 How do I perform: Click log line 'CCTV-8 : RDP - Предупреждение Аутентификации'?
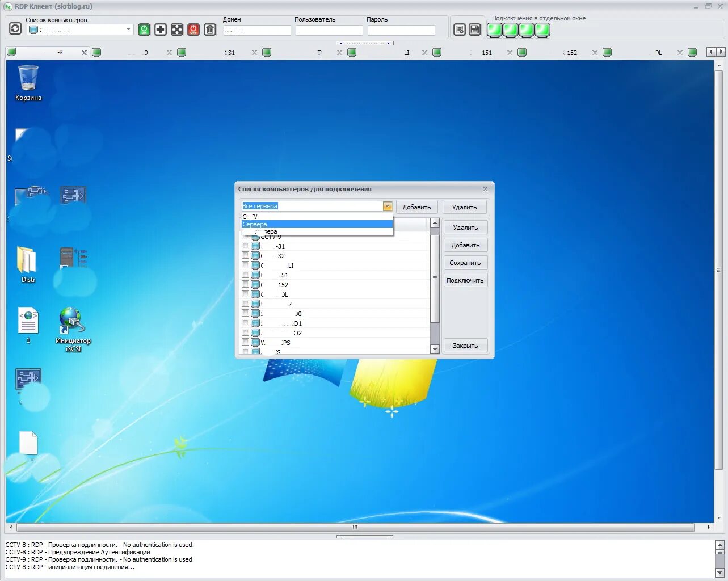[78, 552]
